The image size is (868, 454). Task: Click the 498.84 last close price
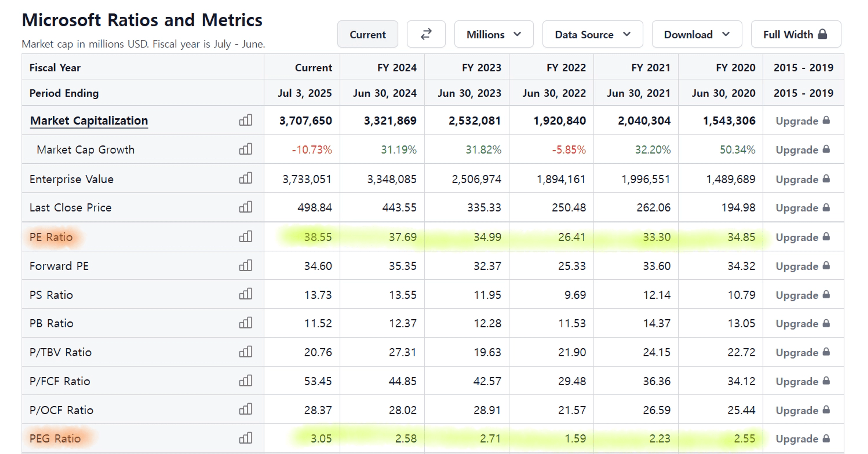tap(315, 208)
